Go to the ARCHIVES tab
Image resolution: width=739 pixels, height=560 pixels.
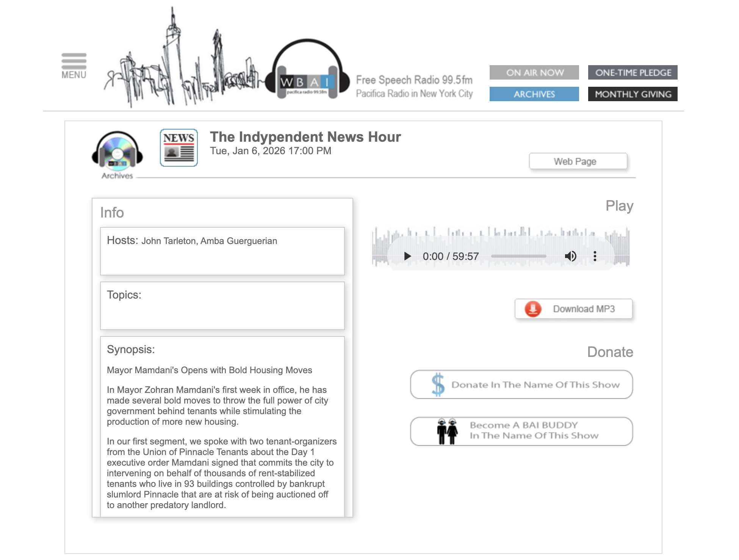pos(534,94)
